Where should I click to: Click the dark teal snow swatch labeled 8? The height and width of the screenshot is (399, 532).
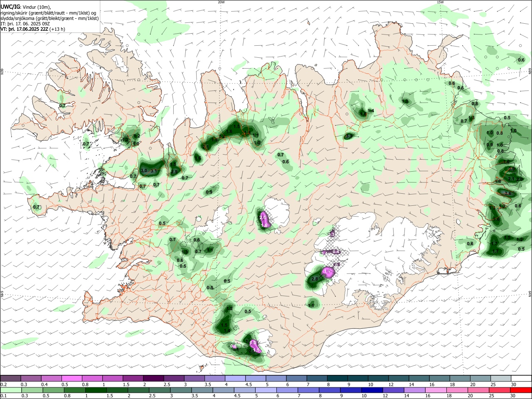337,378
